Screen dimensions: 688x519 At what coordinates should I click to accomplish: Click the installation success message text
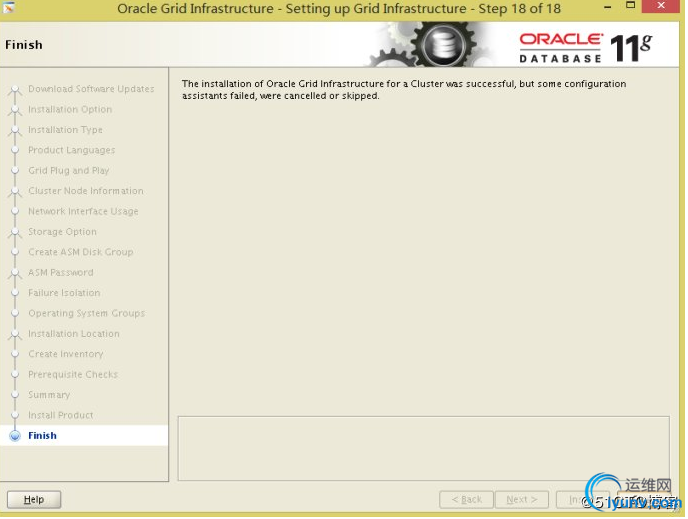point(404,89)
